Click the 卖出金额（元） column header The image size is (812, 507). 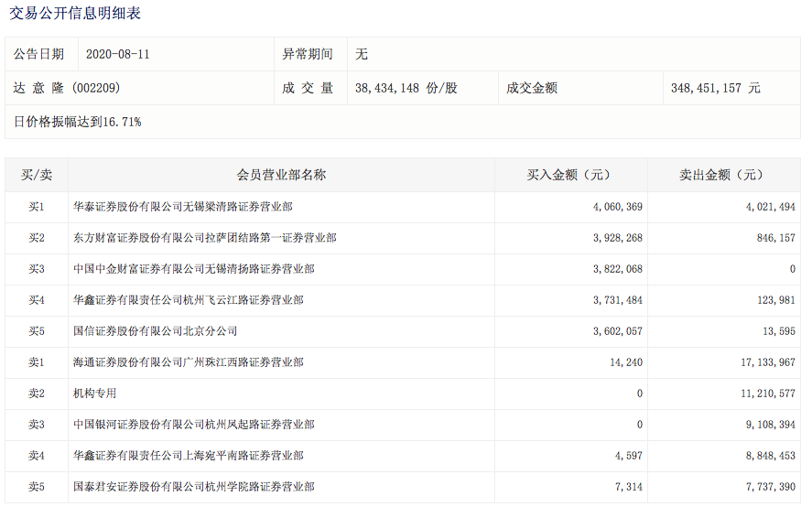(723, 175)
